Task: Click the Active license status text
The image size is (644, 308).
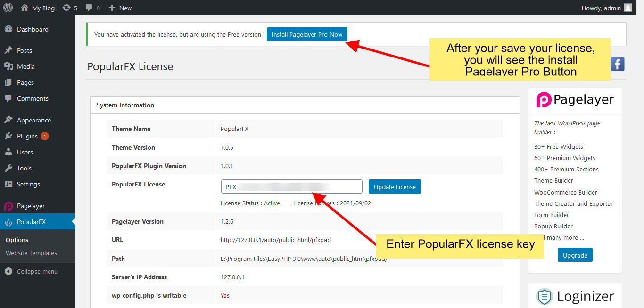Action: click(272, 203)
